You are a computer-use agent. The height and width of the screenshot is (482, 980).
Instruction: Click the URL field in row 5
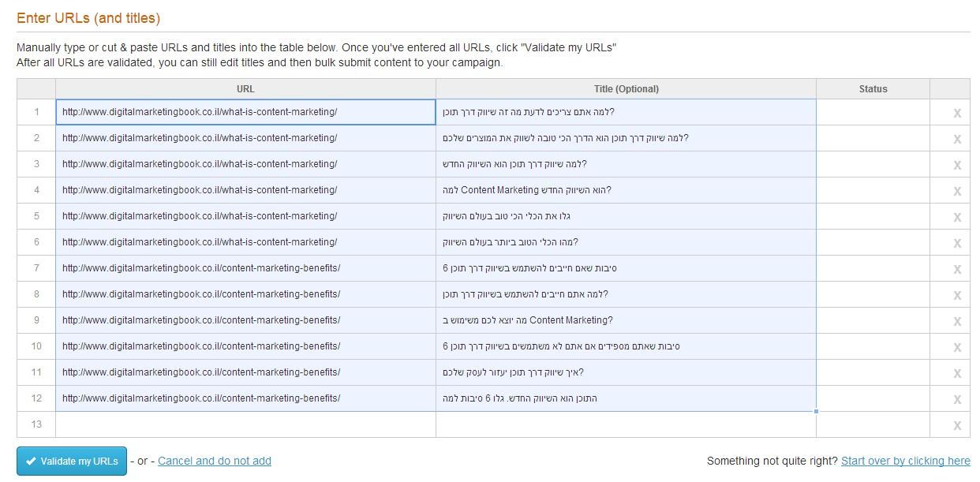pos(245,216)
